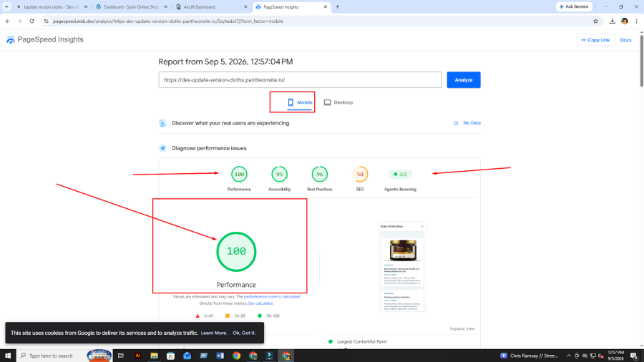644x362 pixels.
Task: Click the Analyze button
Action: pyautogui.click(x=463, y=79)
